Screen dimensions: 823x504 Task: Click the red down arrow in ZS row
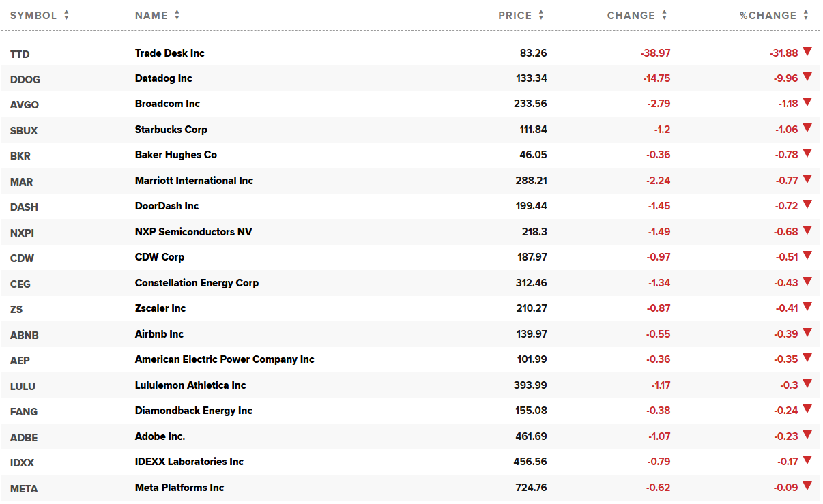(807, 307)
